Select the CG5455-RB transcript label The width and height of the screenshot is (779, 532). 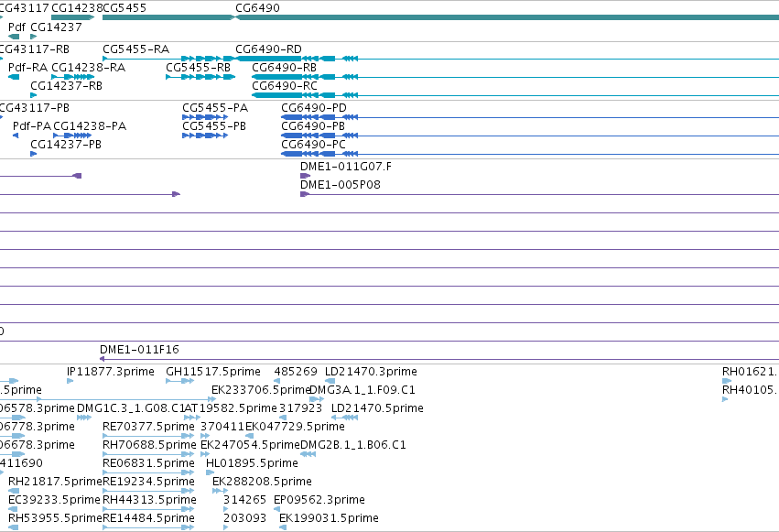pos(199,68)
